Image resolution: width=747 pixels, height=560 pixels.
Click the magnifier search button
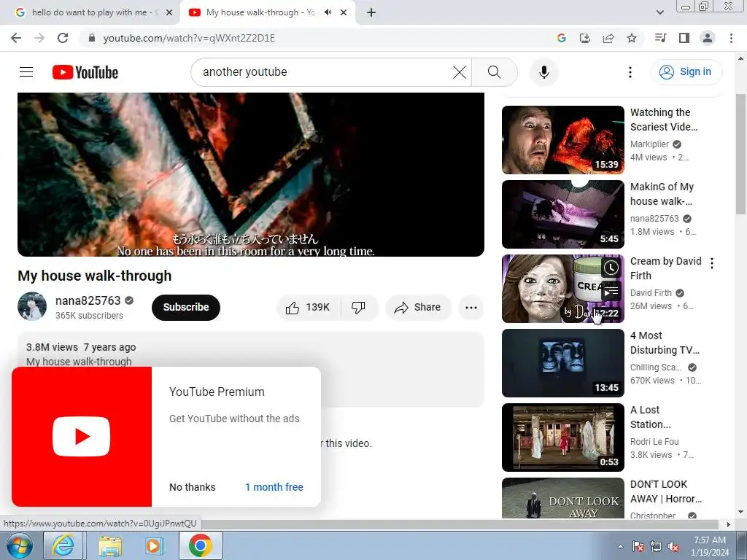(x=495, y=72)
